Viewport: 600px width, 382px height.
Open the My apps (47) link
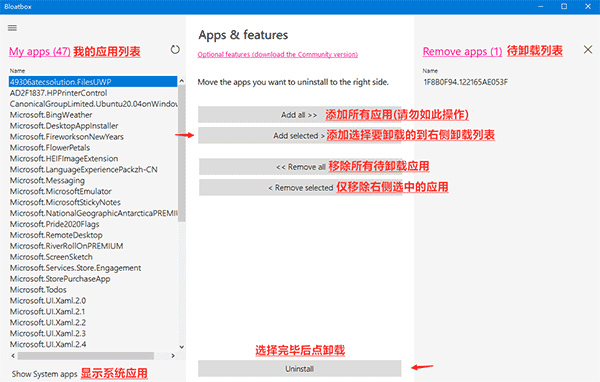tap(40, 51)
